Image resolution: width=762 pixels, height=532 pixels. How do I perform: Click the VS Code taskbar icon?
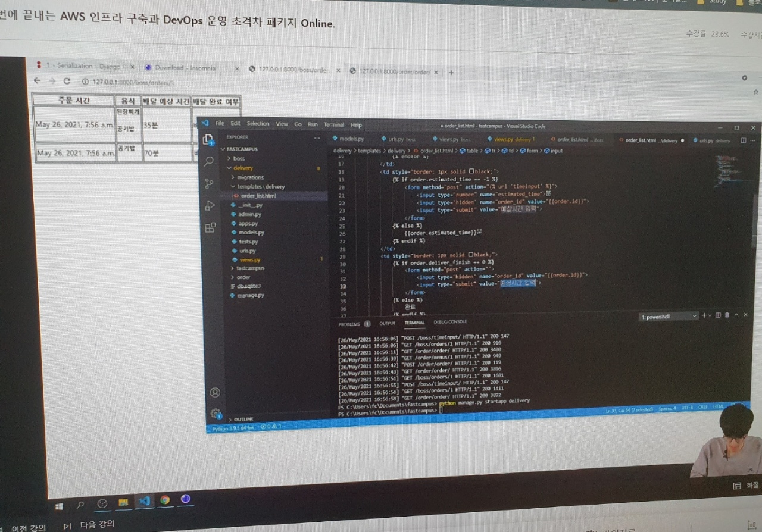143,501
